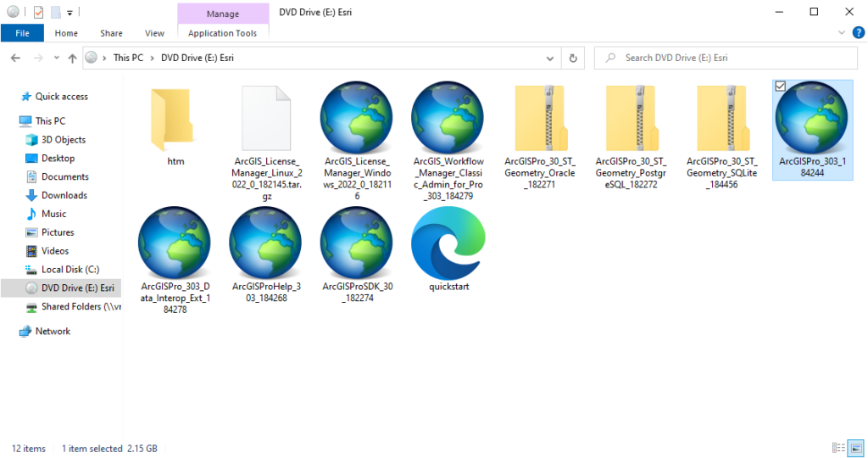Select ArcGISProSDK_30_182274 globe icon
This screenshot has height=458, width=868.
coord(357,243)
